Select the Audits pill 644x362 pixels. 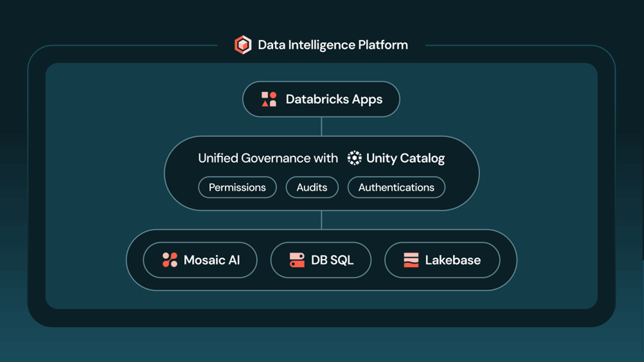[x=312, y=187]
